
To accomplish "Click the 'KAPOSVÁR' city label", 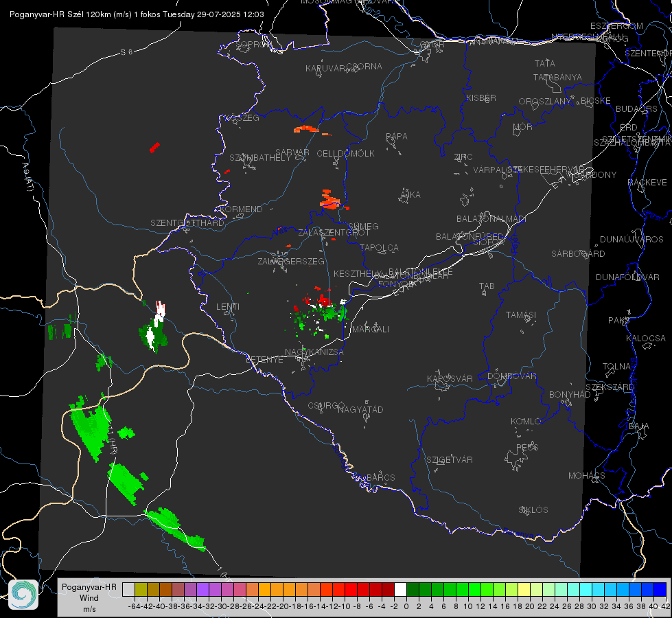I will tap(450, 378).
